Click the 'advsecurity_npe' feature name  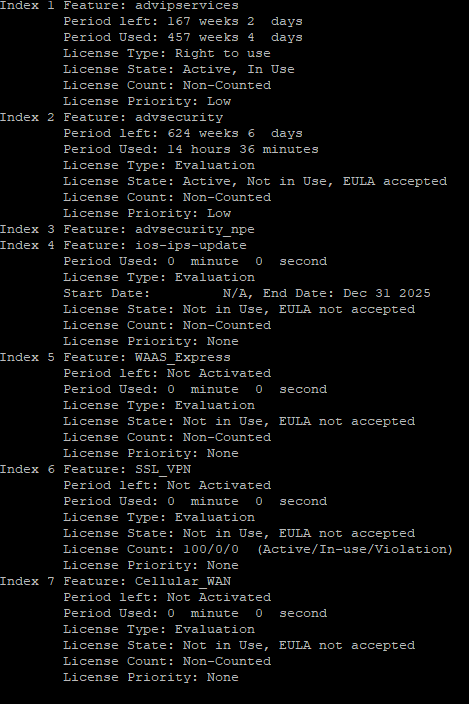(195, 230)
